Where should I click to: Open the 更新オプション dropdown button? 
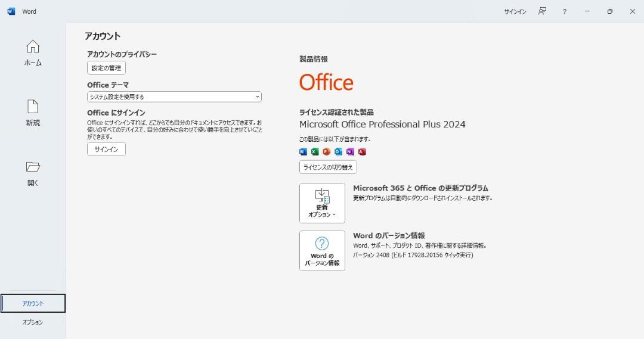click(322, 203)
